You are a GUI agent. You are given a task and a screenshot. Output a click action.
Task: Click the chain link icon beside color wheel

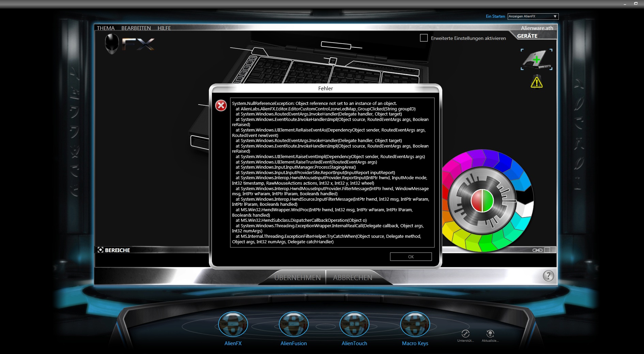tap(537, 250)
